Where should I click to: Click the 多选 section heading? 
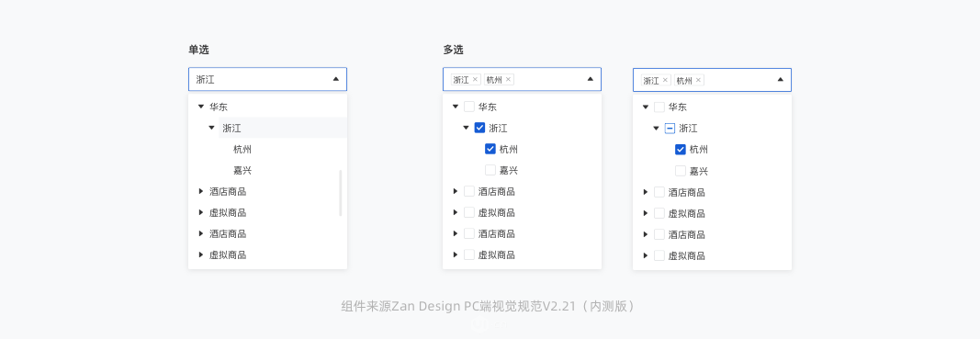coord(453,50)
